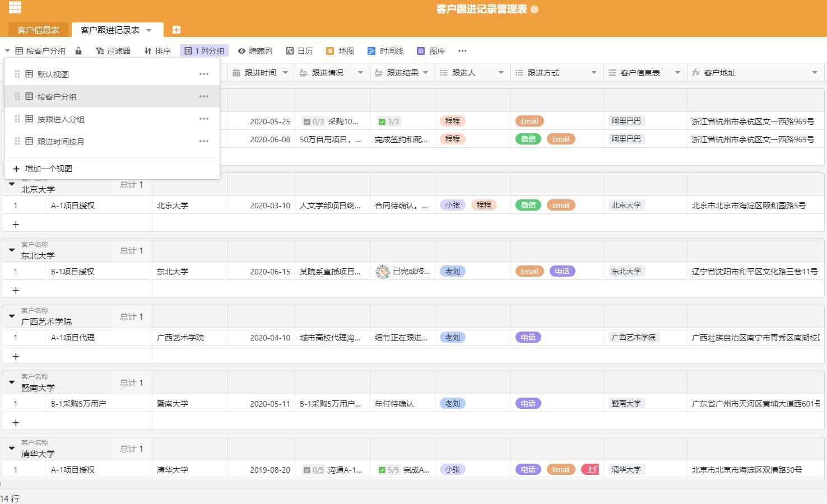Toggle the 0/3 checklist in 2020-05-25 row
The image size is (827, 504).
pyautogui.click(x=313, y=122)
